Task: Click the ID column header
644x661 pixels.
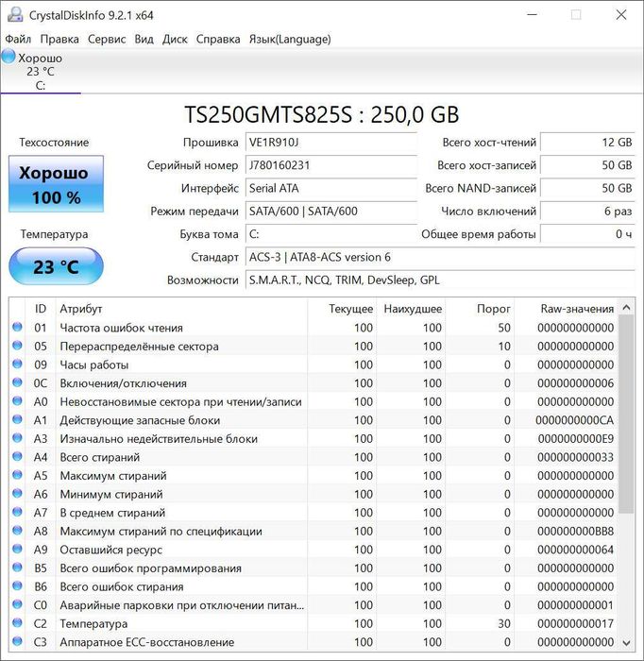Action: (41, 309)
